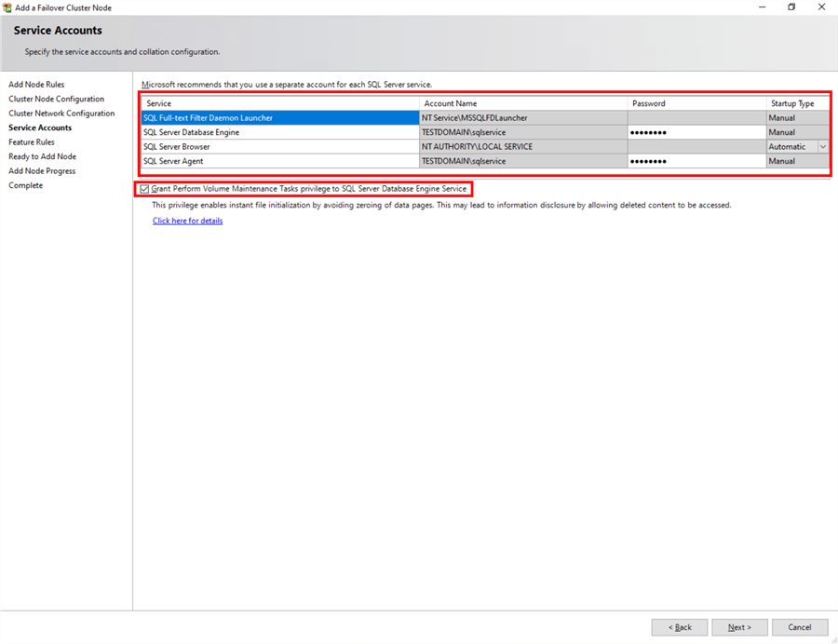Click the Startup Type column header
Screen dimensions: 838x644
tap(798, 103)
